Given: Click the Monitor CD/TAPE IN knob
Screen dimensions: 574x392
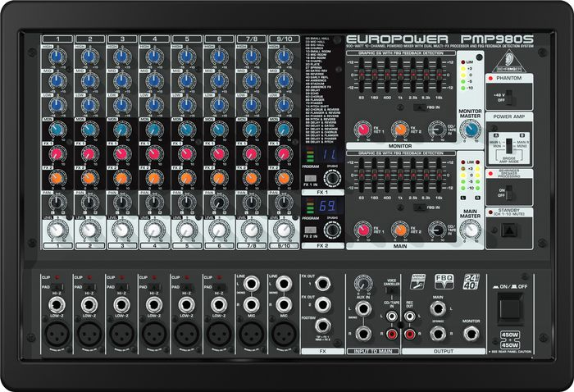Looking at the screenshot, I should click(437, 130).
